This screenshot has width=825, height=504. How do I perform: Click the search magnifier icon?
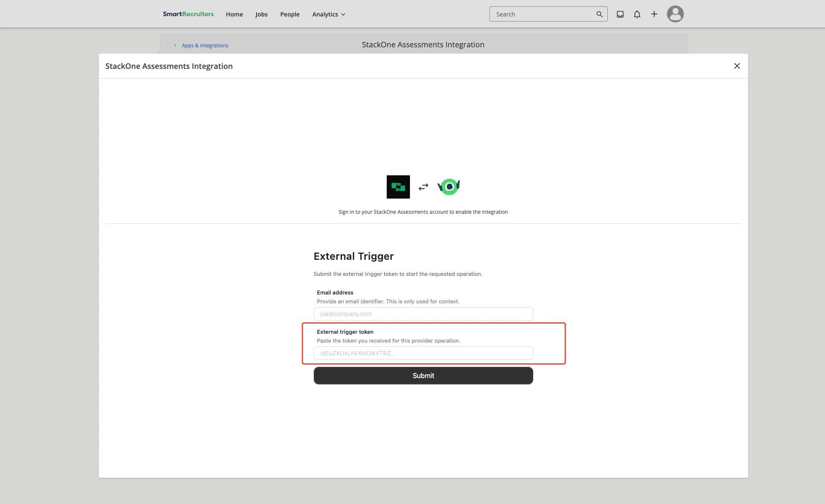tap(599, 14)
